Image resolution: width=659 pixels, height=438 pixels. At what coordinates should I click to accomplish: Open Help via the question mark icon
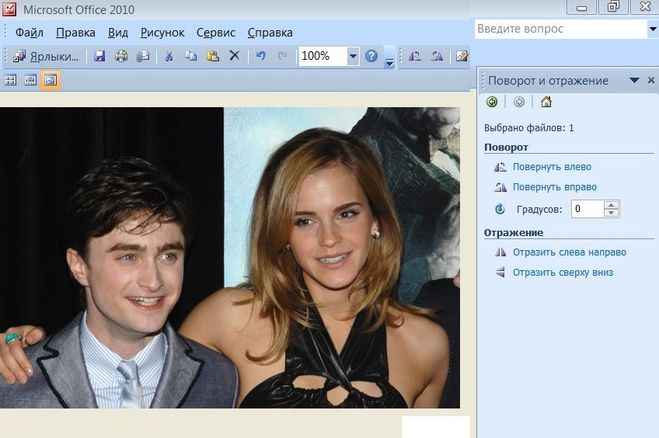tap(371, 56)
